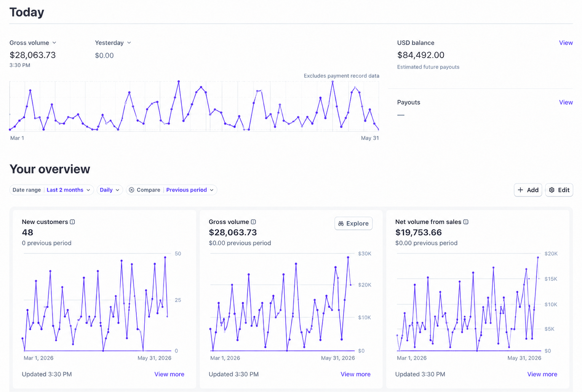
Task: Click View more in the Gross volume card
Action: (355, 374)
